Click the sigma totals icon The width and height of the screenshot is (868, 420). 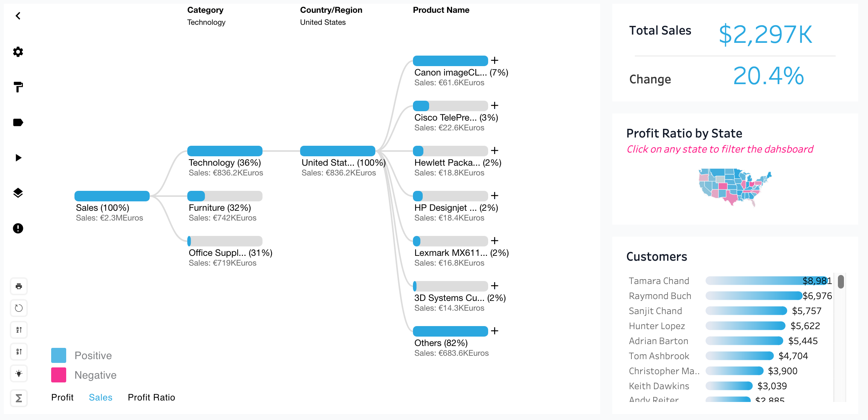tap(19, 398)
